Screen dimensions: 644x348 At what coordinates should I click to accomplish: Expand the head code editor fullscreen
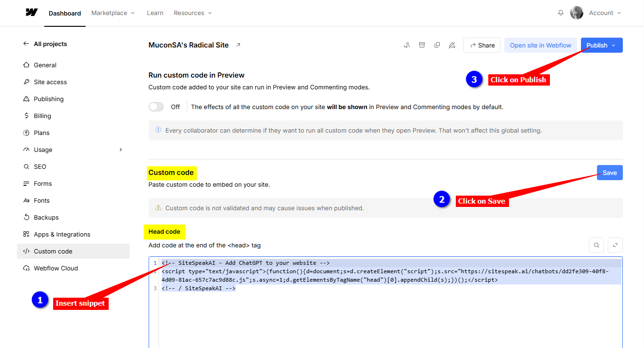coord(615,245)
